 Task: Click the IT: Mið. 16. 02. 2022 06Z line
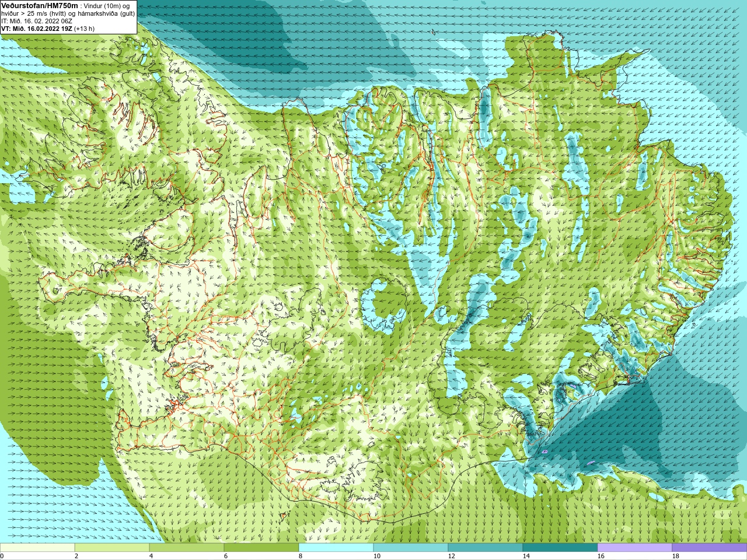(37, 21)
